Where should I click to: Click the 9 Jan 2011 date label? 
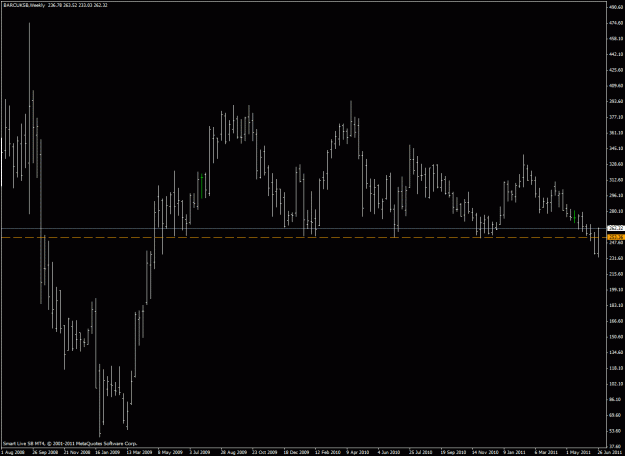516,453
